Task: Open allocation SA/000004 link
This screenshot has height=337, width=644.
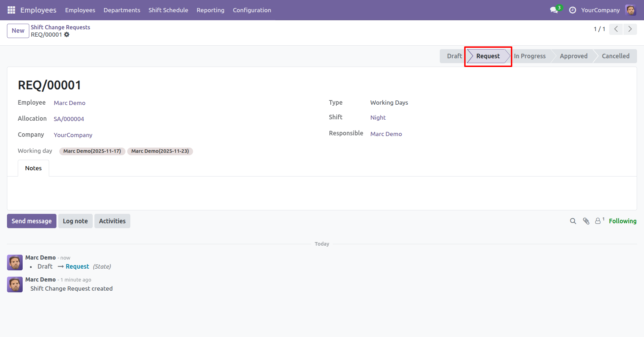Action: tap(69, 119)
